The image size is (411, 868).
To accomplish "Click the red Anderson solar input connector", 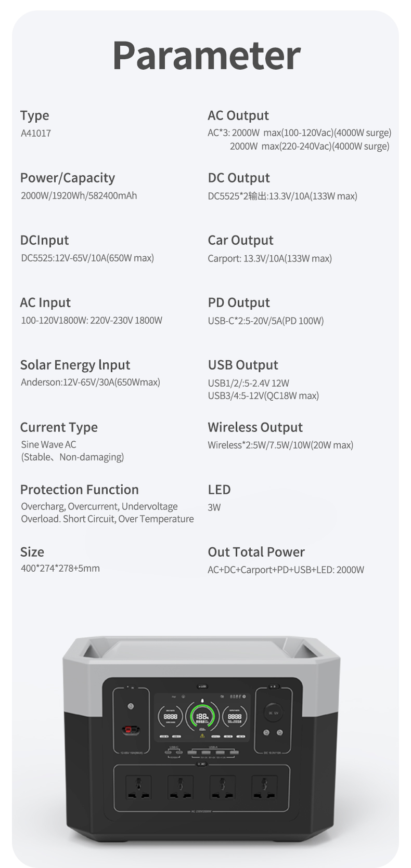I will click(x=127, y=730).
